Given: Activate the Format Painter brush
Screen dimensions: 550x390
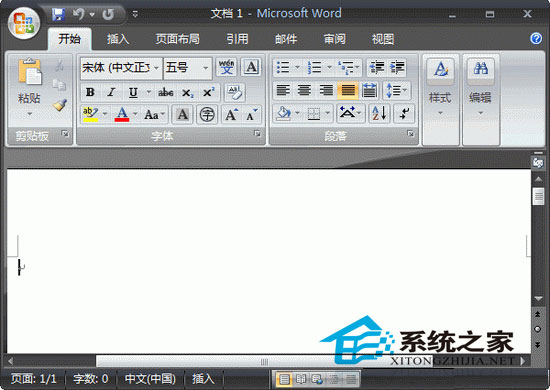Looking at the screenshot, I should [x=60, y=105].
